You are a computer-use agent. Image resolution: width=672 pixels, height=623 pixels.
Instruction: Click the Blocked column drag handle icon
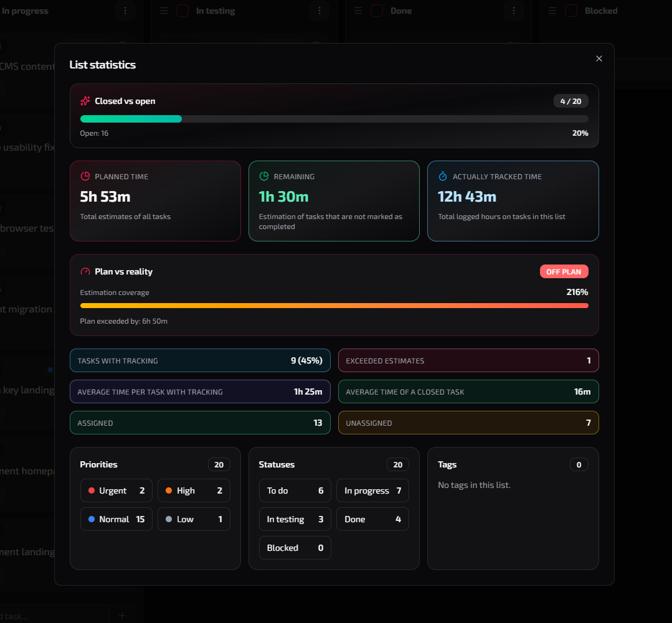coord(552,11)
